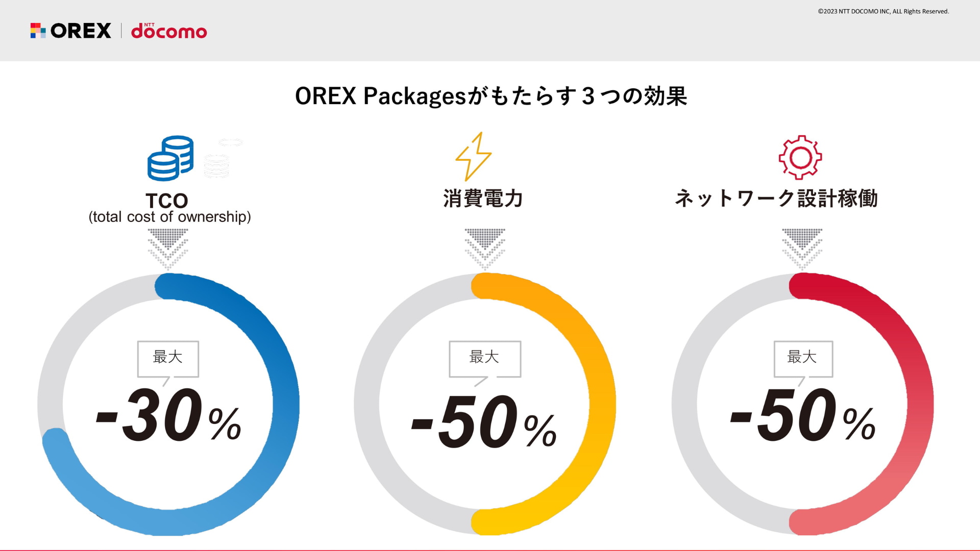
Task: Click the red network design progress ring
Action: click(x=920, y=403)
